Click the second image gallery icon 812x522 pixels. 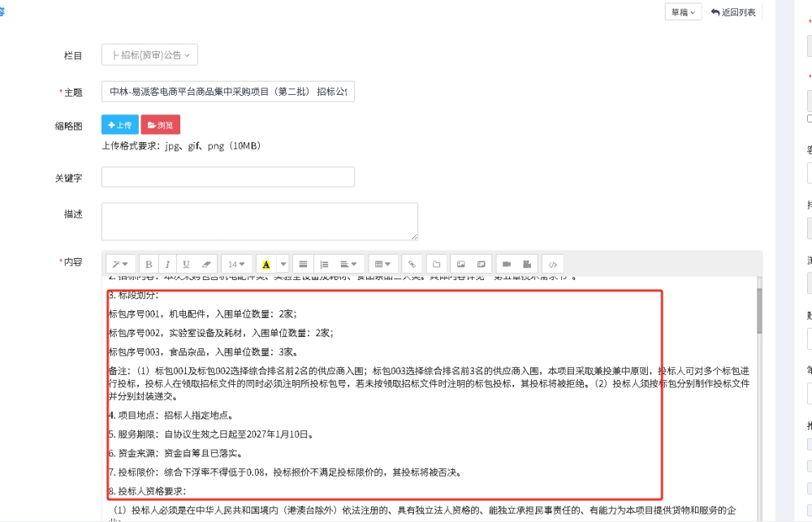point(481,264)
